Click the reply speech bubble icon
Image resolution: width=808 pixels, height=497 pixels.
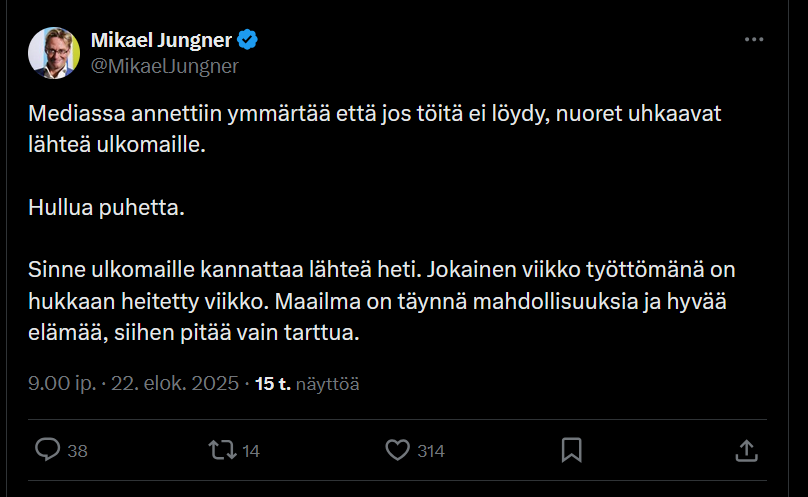[x=48, y=450]
